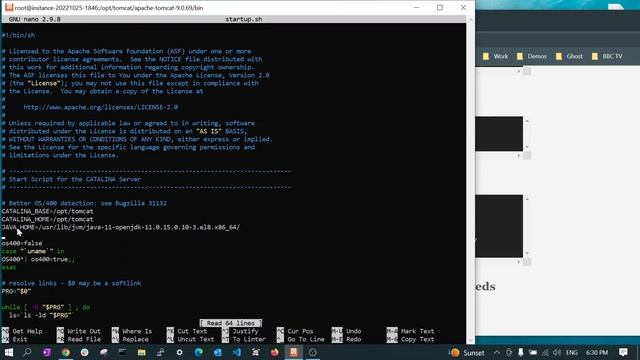Click the "Cut Text" nano shortcut label

pyautogui.click(x=192, y=331)
